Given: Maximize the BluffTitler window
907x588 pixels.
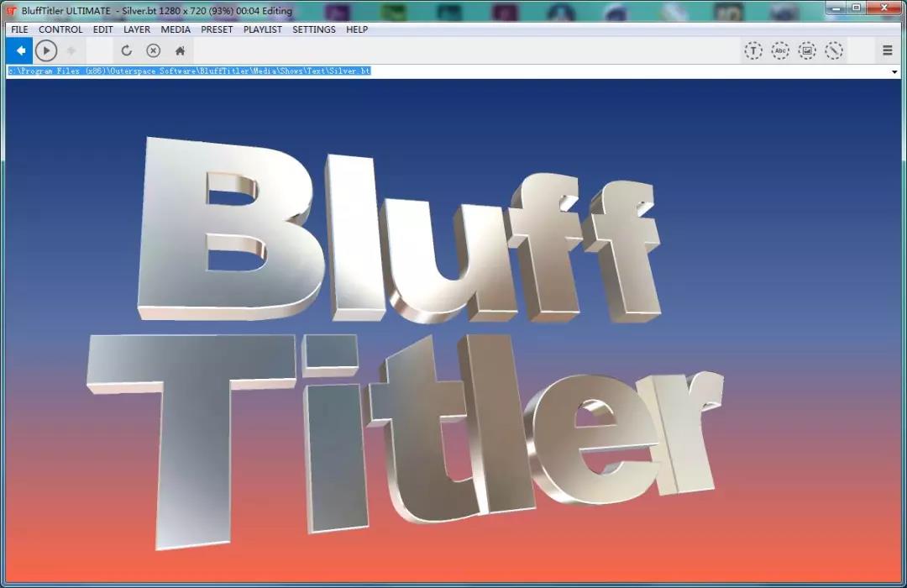Looking at the screenshot, I should click(x=857, y=8).
